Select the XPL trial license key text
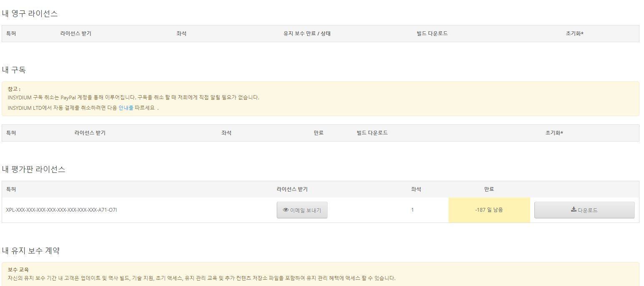644x286 pixels. pos(62,210)
